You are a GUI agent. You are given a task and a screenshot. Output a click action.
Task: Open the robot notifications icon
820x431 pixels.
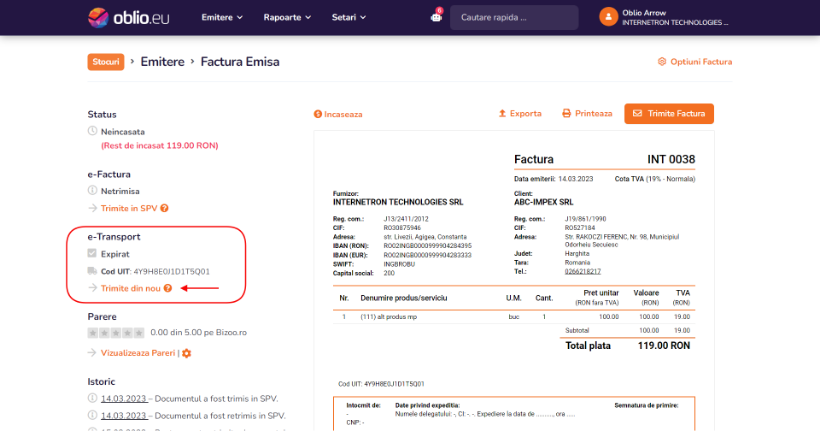(436, 17)
